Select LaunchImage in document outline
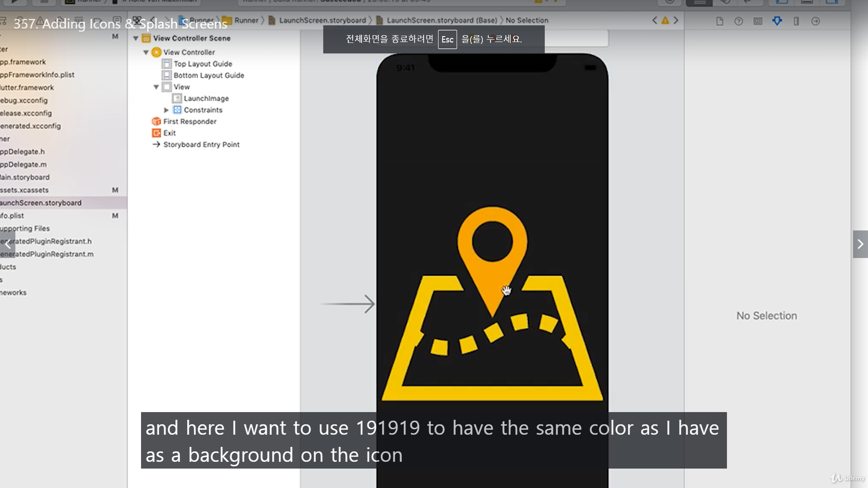 click(206, 99)
